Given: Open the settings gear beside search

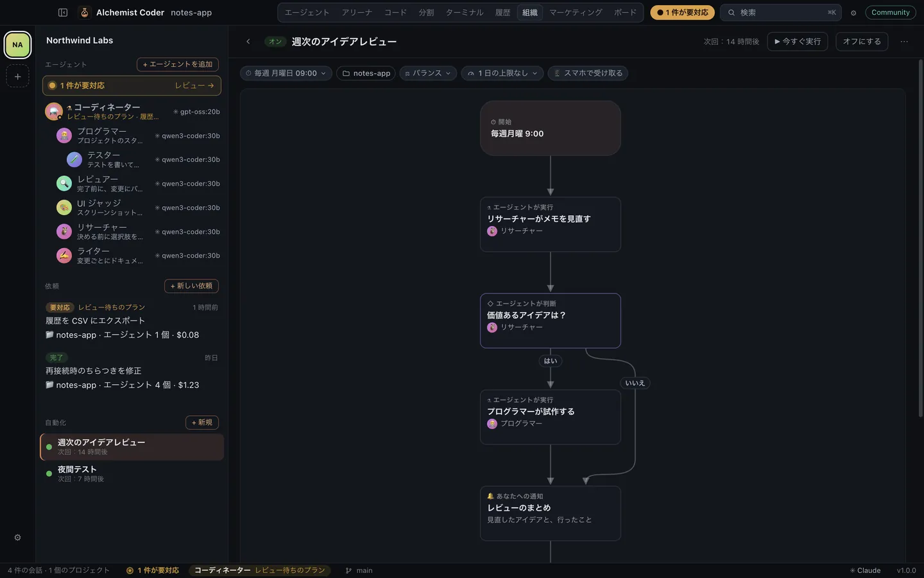Looking at the screenshot, I should click(x=853, y=13).
